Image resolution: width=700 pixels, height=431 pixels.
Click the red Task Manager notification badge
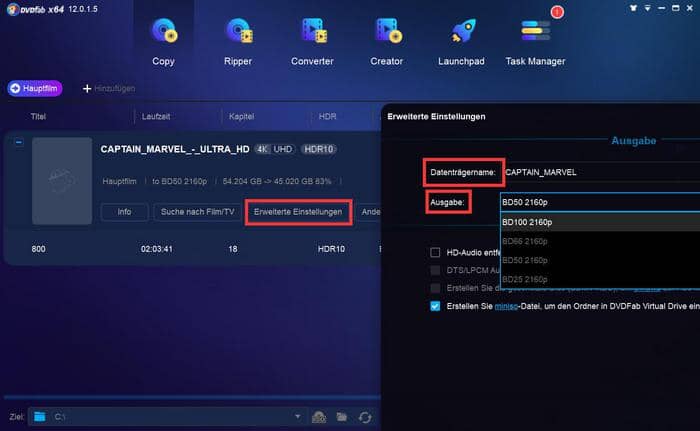coord(557,12)
